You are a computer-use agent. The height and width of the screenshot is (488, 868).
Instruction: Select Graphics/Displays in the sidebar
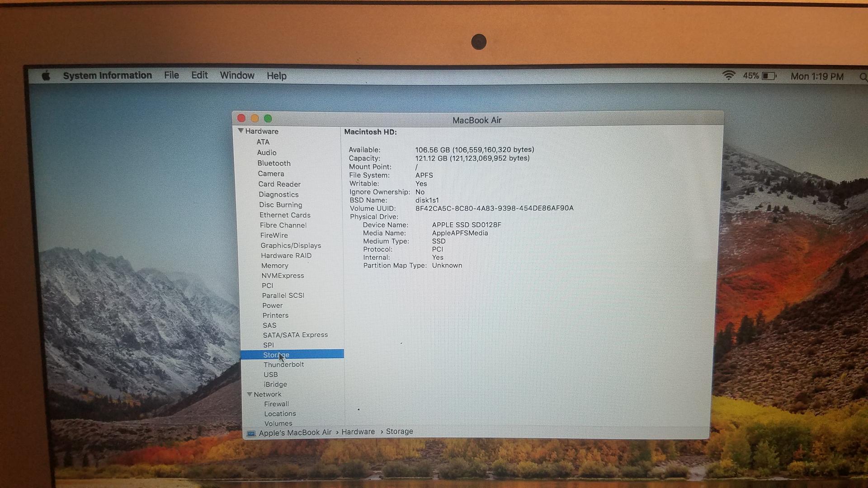click(291, 245)
